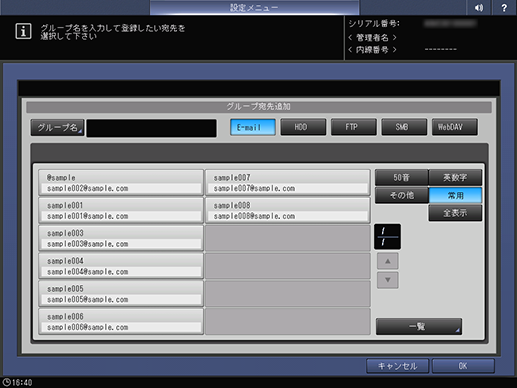Select destination sample006

point(121,321)
